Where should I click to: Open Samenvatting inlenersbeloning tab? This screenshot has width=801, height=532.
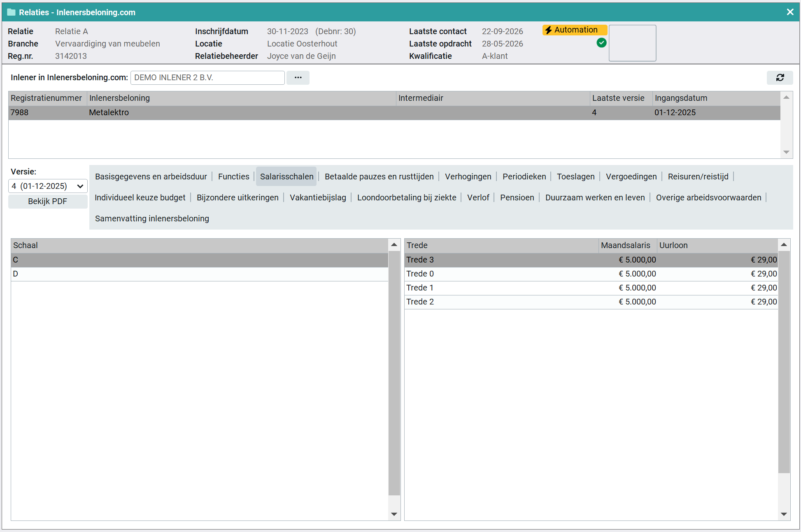[x=152, y=218]
